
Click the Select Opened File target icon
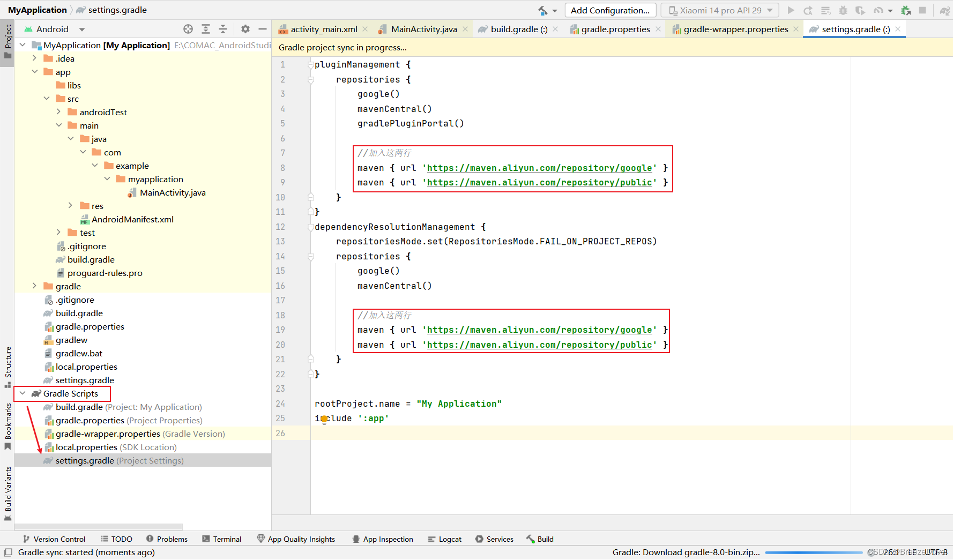(188, 29)
